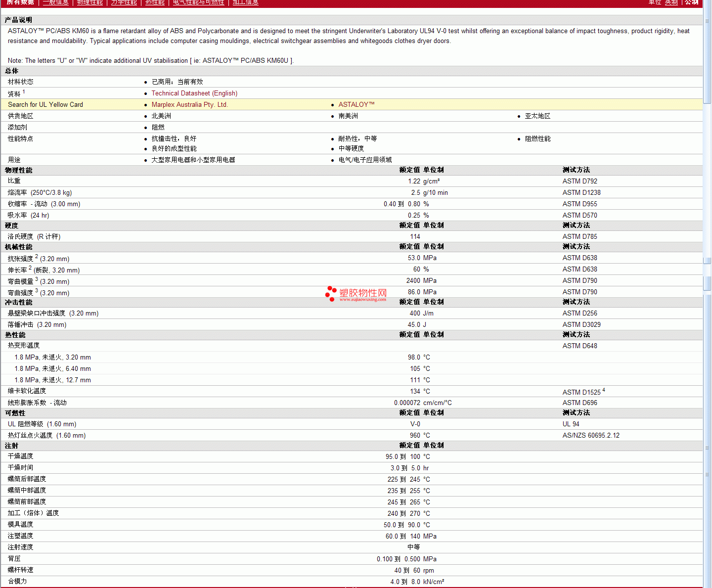Viewport: 712px width, 588px height.
Task: Click the 0.000072 cm/cm/°C value
Action: pos(423,403)
